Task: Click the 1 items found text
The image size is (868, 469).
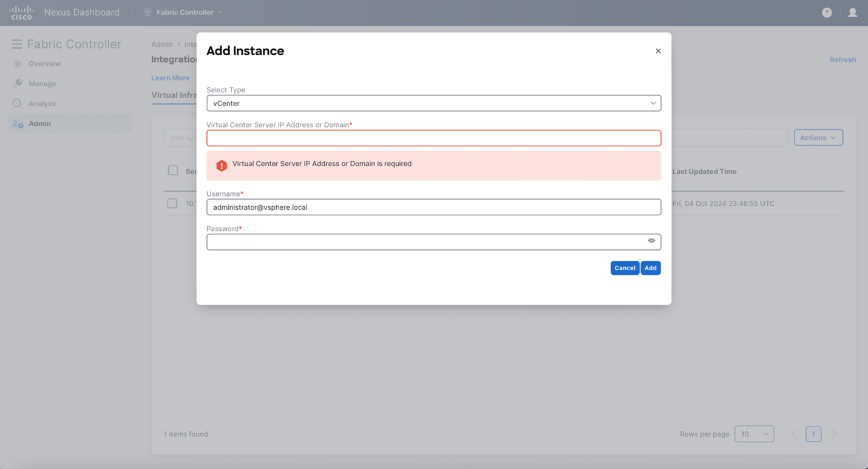Action: pos(186,434)
